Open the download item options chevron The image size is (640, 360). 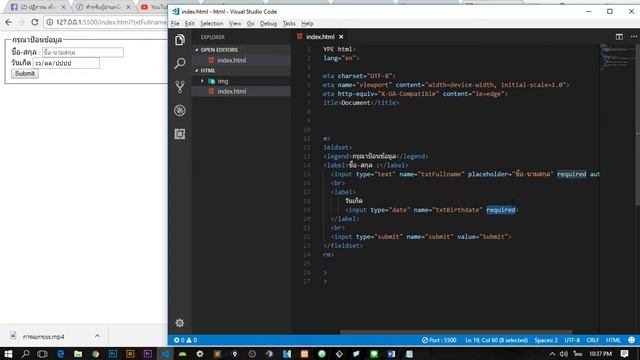97,336
